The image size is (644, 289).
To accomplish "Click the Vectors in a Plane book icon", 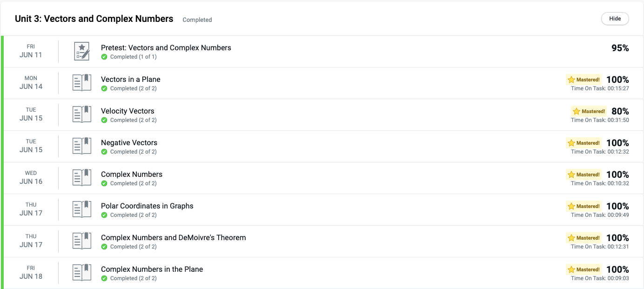I will 82,83.
